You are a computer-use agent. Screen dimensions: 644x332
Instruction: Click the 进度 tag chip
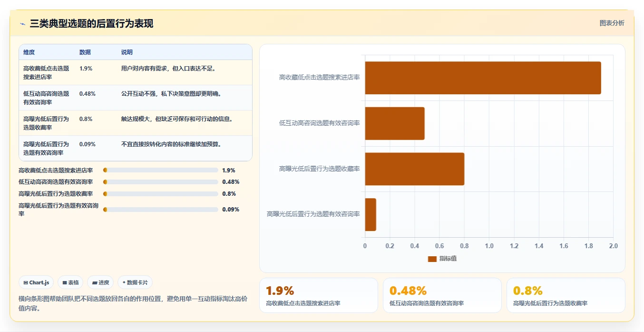coord(100,282)
